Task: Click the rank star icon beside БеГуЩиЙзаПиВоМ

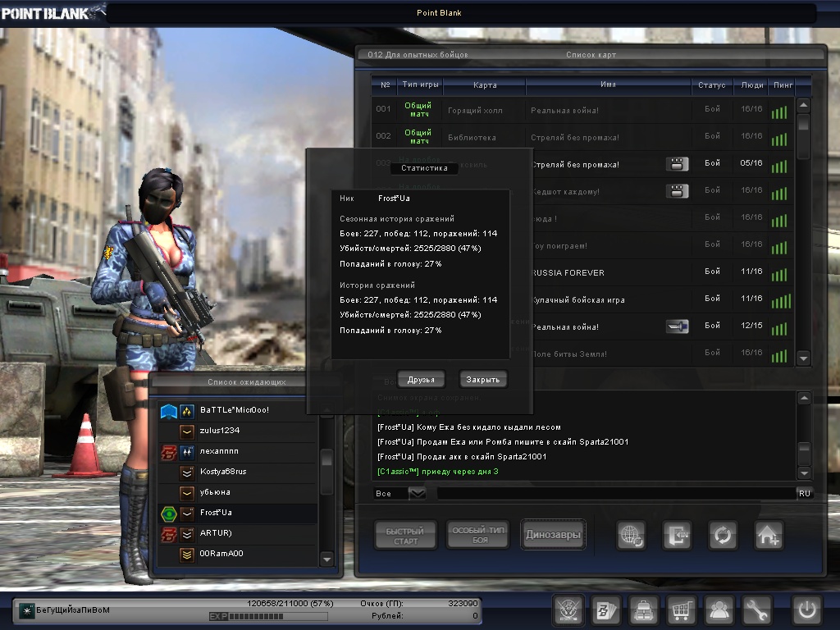Action: pos(26,610)
